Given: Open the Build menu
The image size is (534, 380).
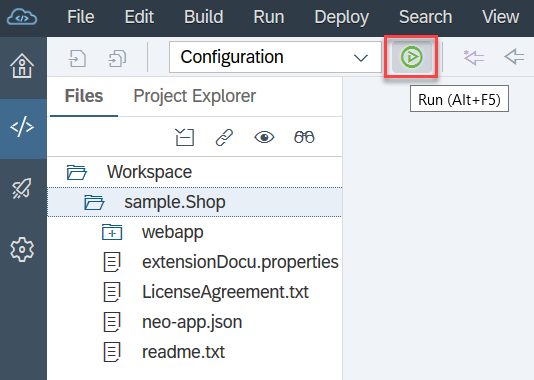Looking at the screenshot, I should [x=204, y=17].
